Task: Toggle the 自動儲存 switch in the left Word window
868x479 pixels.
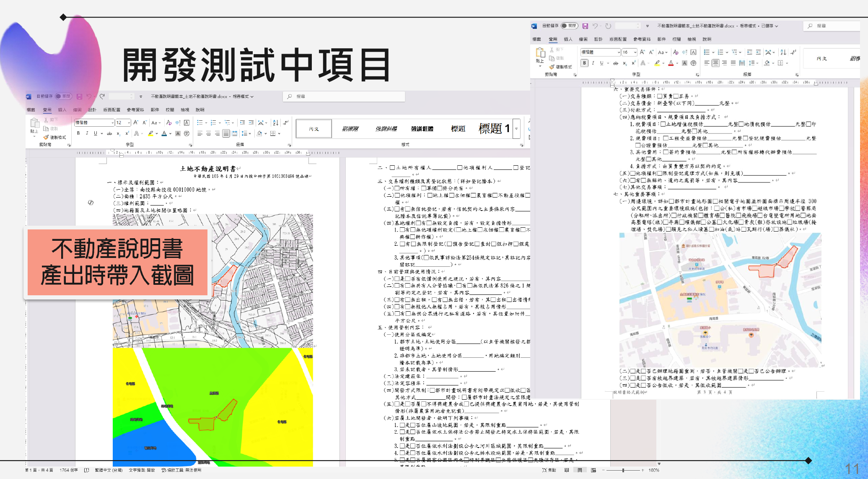Action: coord(63,96)
